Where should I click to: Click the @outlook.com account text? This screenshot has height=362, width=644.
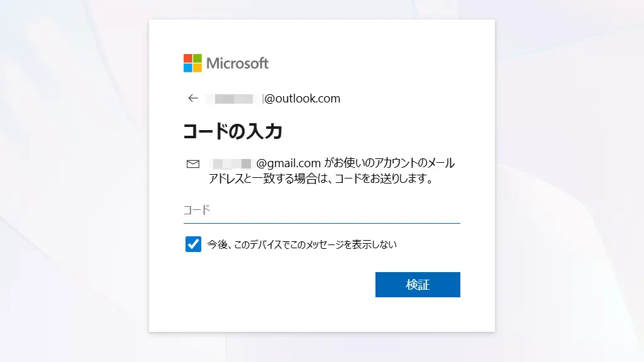tap(303, 98)
